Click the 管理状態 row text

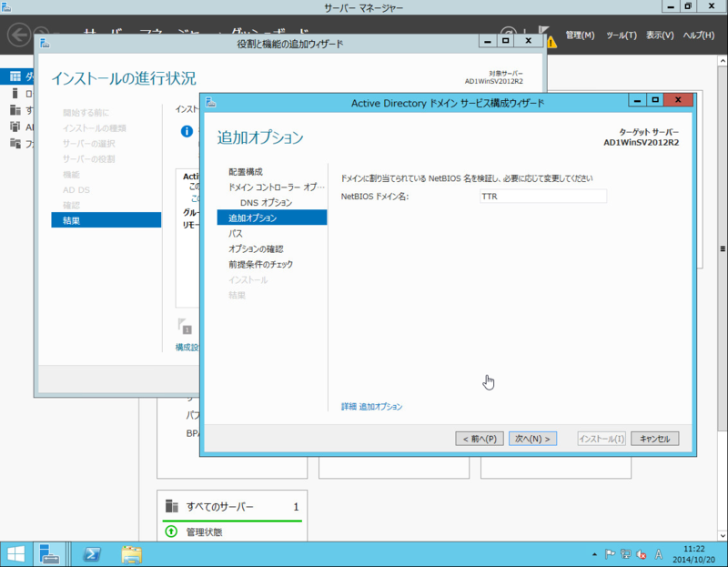pos(204,532)
